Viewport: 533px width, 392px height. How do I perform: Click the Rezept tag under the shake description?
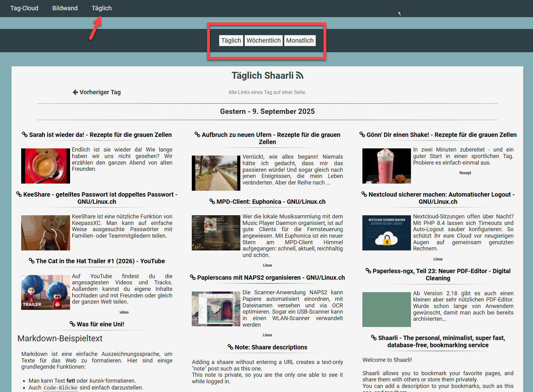[465, 173]
